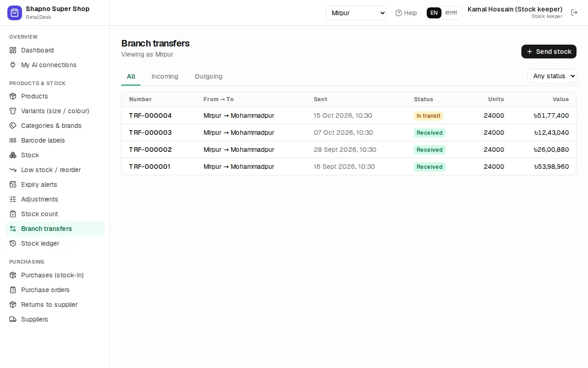This screenshot has width=588, height=368.
Task: Click value ৳51,77,400
Action: point(551,115)
